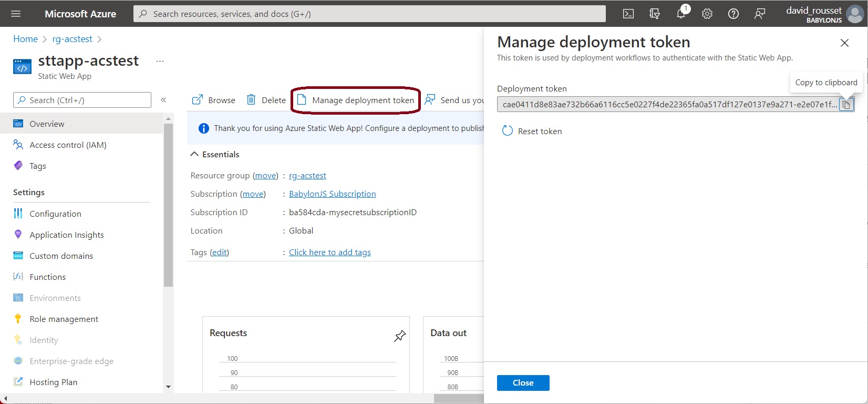Click Send us your feedback command
This screenshot has width=868, height=404.
(454, 100)
